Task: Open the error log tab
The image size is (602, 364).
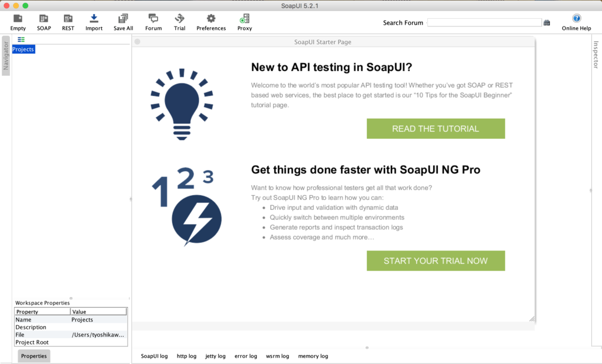Action: click(x=246, y=356)
